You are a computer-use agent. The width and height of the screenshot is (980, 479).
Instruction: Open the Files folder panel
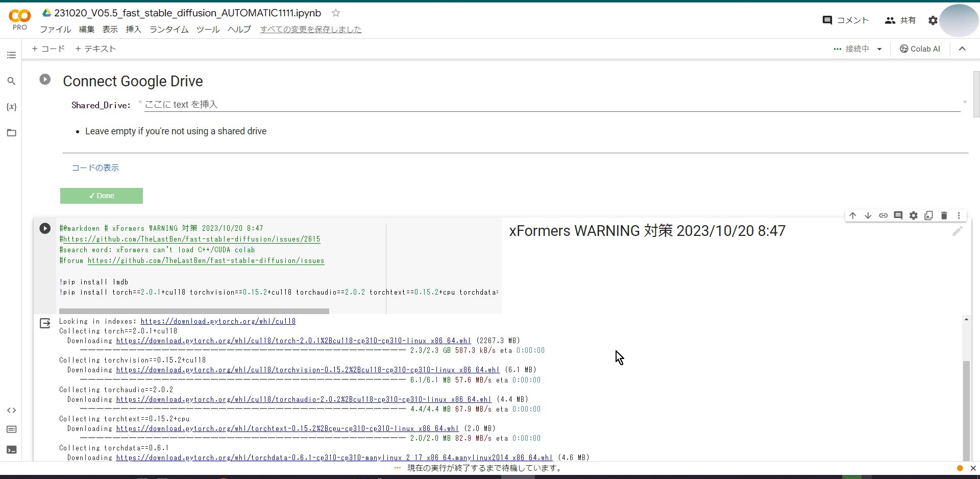coord(11,133)
